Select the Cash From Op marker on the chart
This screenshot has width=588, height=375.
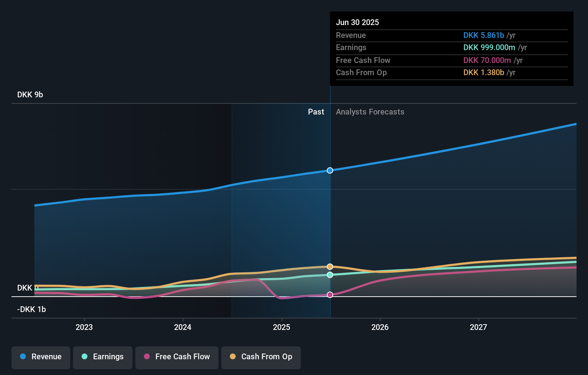pos(330,266)
